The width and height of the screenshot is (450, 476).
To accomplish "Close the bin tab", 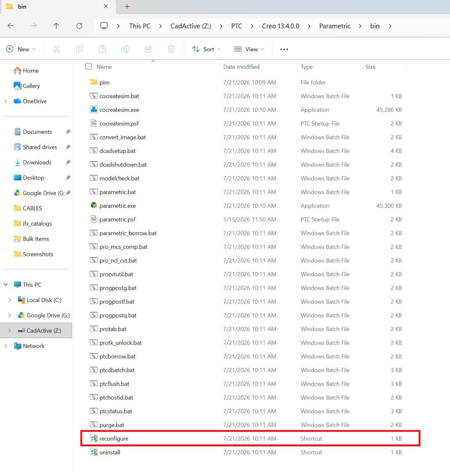I will pos(106,6).
